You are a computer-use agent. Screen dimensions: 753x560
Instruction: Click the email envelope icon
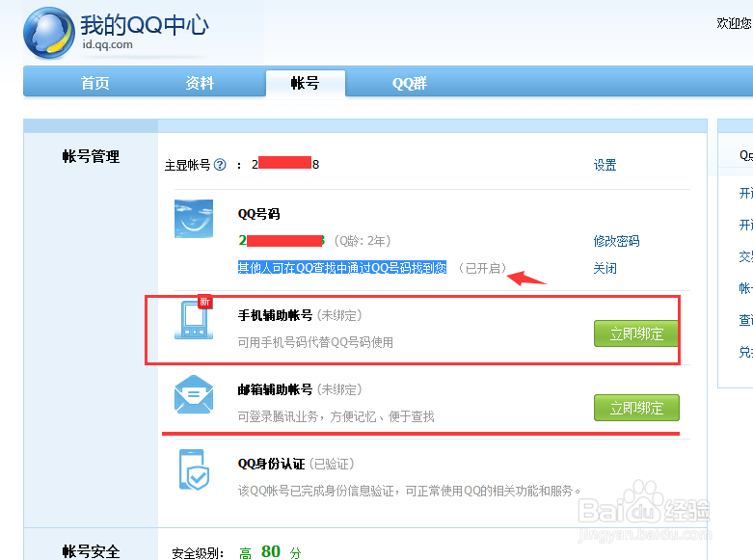coord(194,394)
